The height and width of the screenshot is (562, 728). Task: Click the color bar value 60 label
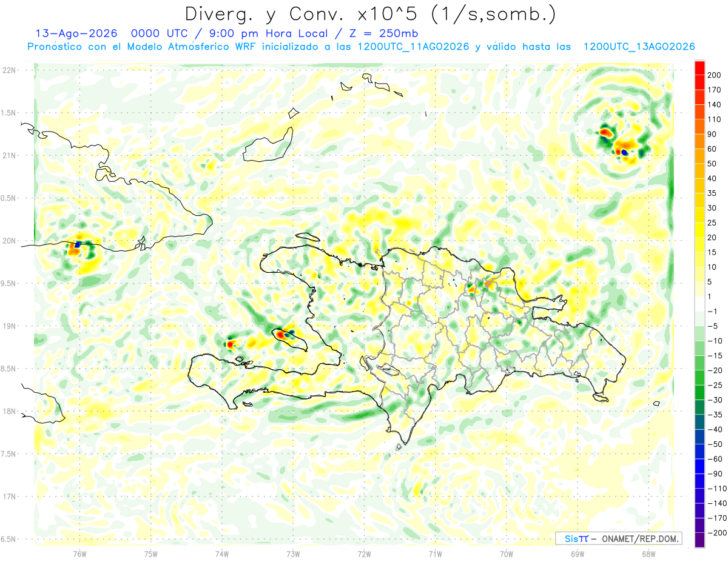712,149
